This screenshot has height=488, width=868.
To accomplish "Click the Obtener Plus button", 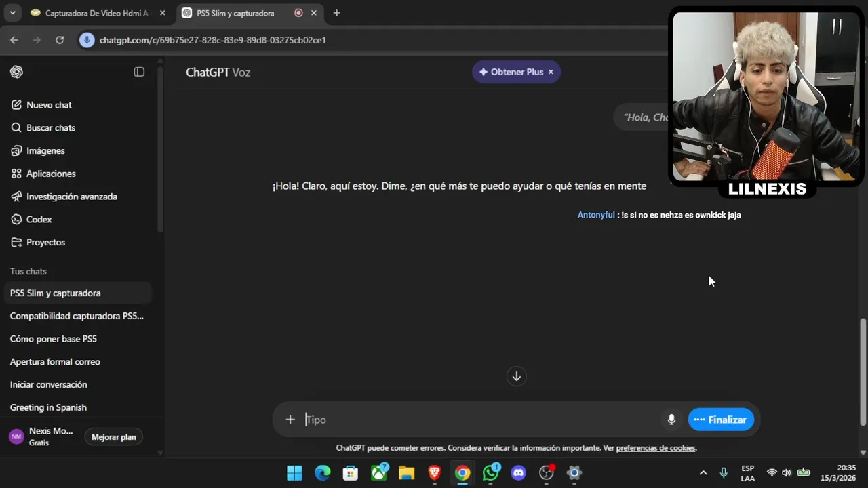I will pos(511,72).
